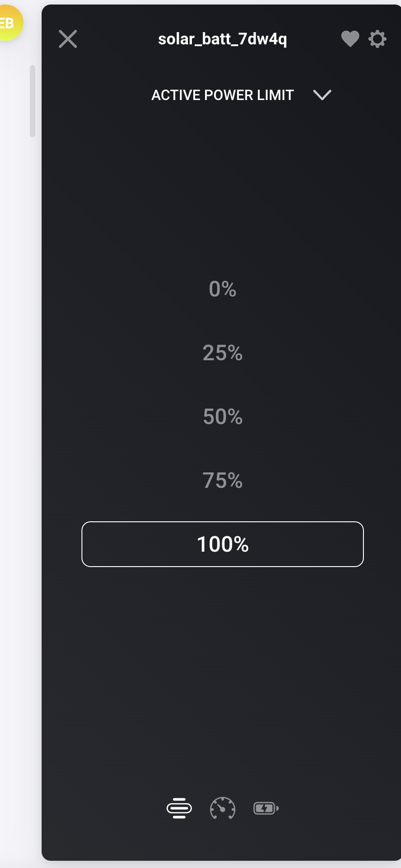Image resolution: width=401 pixels, height=868 pixels.
Task: Open device settings gear icon
Action: (x=377, y=39)
